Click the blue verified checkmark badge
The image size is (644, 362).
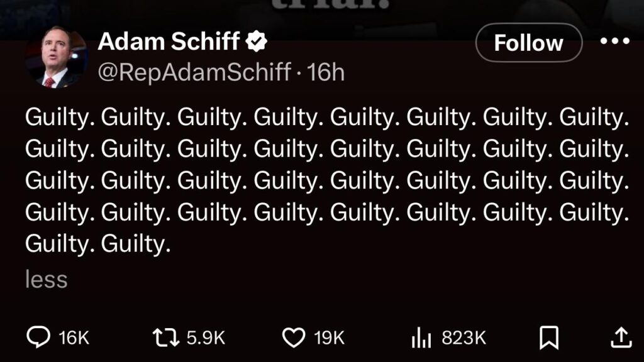257,41
